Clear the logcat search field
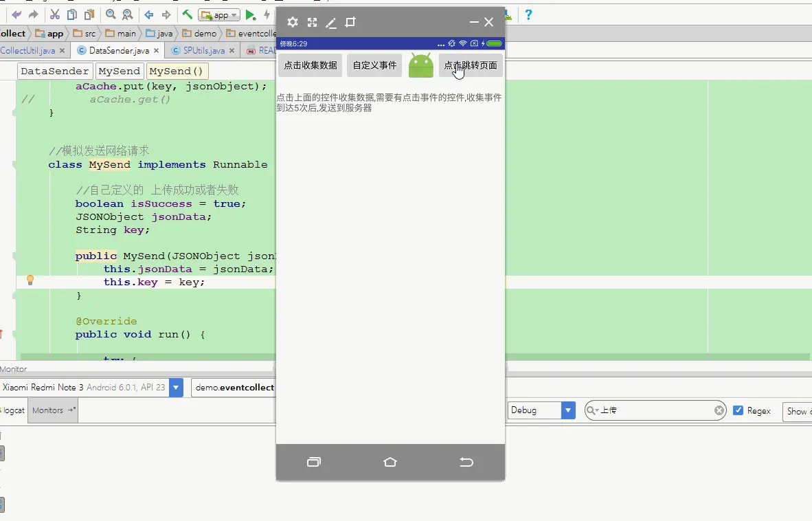 coord(719,410)
